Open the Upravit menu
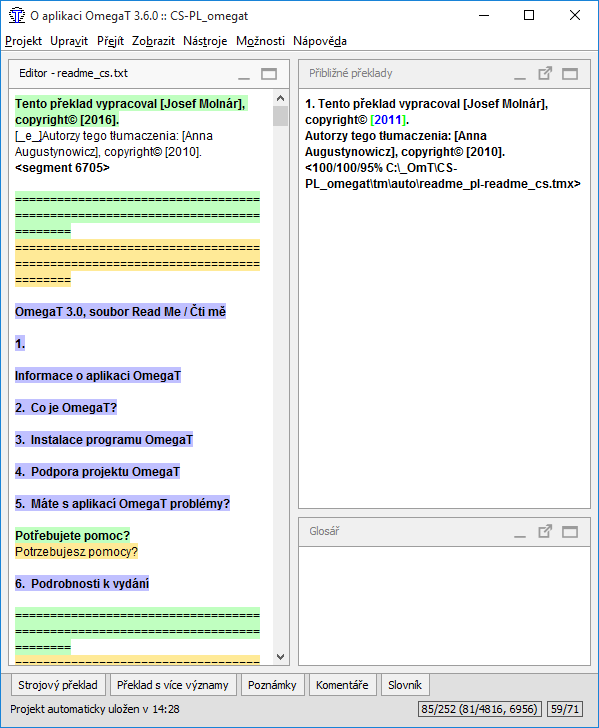 click(x=69, y=41)
